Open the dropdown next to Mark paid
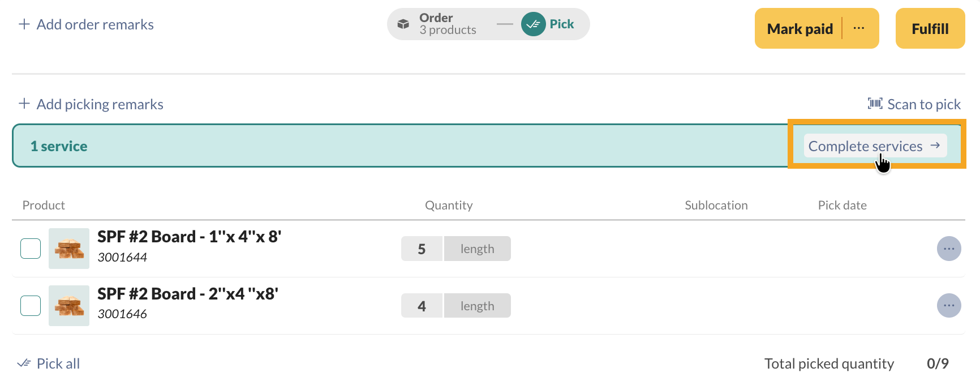This screenshot has height=385, width=980. [859, 28]
